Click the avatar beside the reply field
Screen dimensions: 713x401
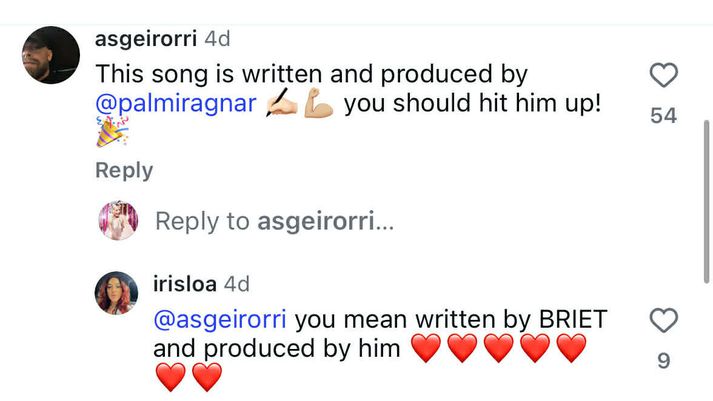tap(118, 220)
